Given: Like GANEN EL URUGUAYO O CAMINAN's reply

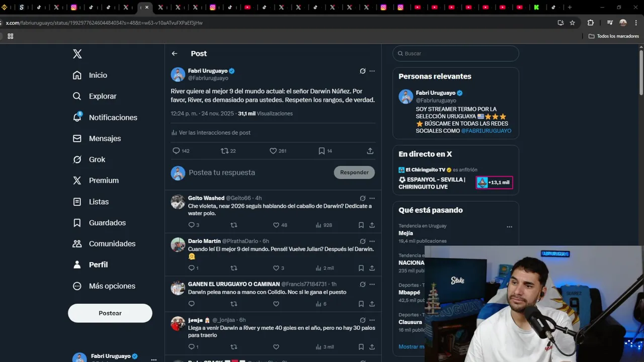Looking at the screenshot, I should click(276, 304).
